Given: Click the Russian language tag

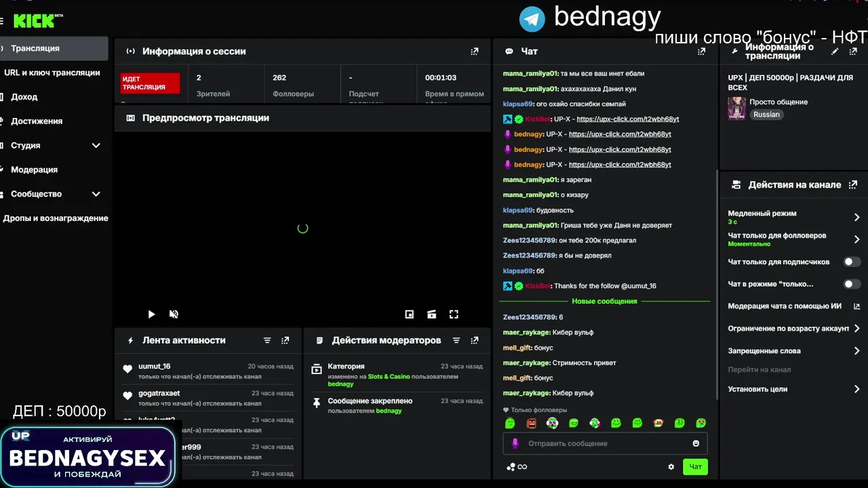Looking at the screenshot, I should [766, 115].
